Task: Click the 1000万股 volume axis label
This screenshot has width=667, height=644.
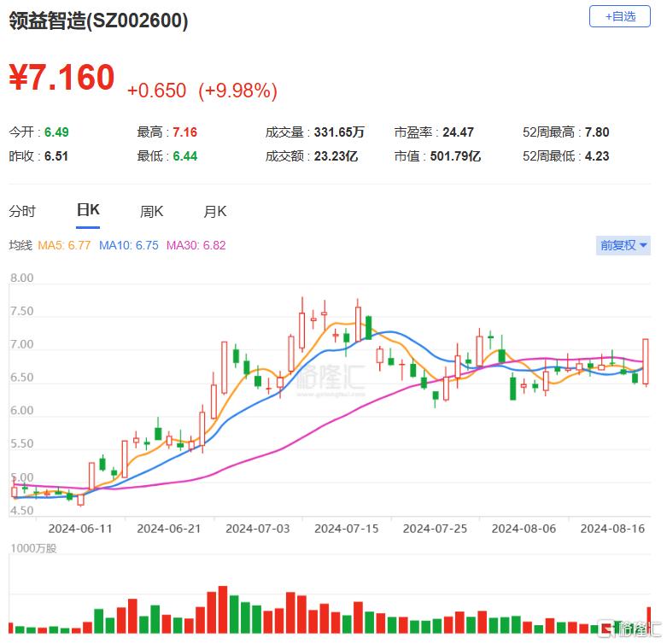Action: point(33,548)
